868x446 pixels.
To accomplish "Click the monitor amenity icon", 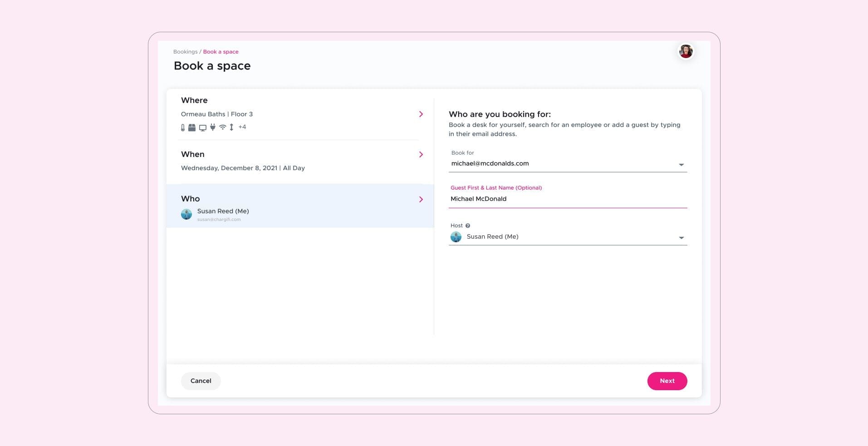I will coord(203,127).
